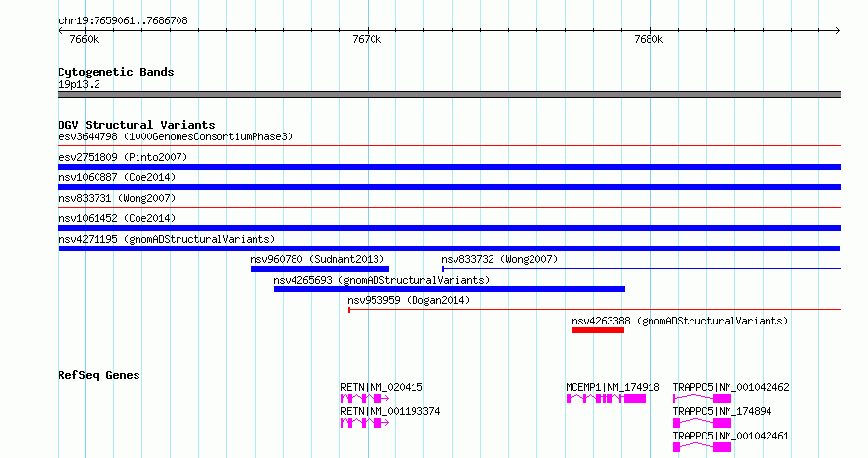Click the TRAPPC5|NM_001042461 gene glyph
This screenshot has width=868, height=458.
coord(702,447)
